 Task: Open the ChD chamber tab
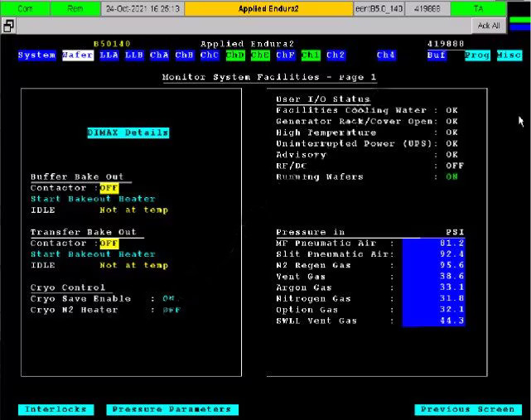pyautogui.click(x=234, y=56)
